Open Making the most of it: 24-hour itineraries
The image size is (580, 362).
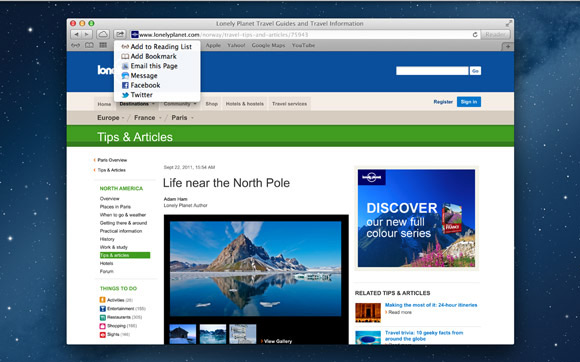pyautogui.click(x=431, y=305)
